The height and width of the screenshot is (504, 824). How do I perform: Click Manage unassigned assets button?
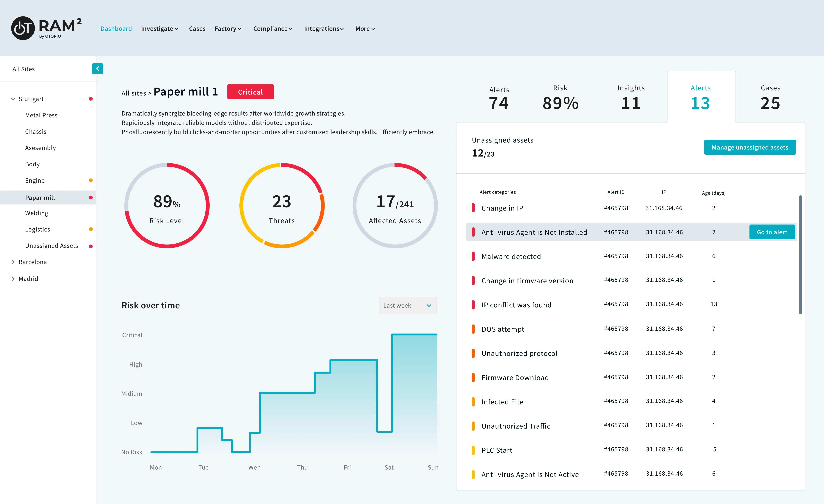[x=750, y=148]
